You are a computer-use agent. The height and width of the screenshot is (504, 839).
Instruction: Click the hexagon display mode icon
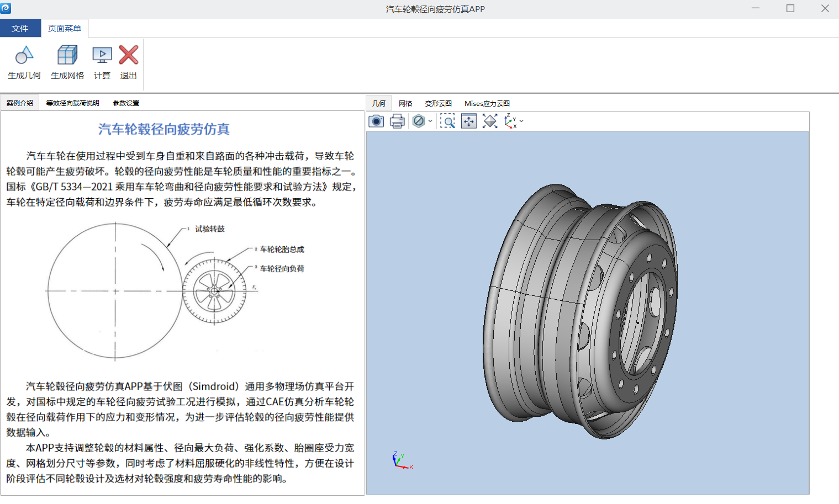[x=419, y=121]
